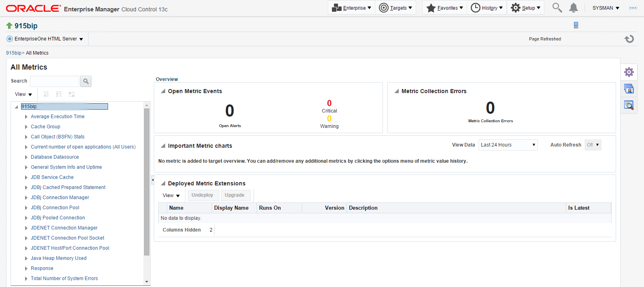Open the View Data time range dropdown
Viewport: 644px width, 287px height.
(x=508, y=145)
